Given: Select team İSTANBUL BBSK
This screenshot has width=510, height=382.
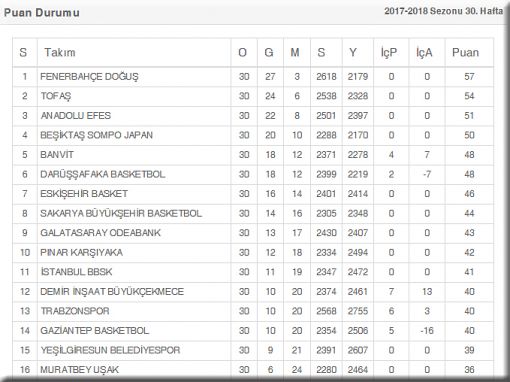Looking at the screenshot, I should point(76,272).
